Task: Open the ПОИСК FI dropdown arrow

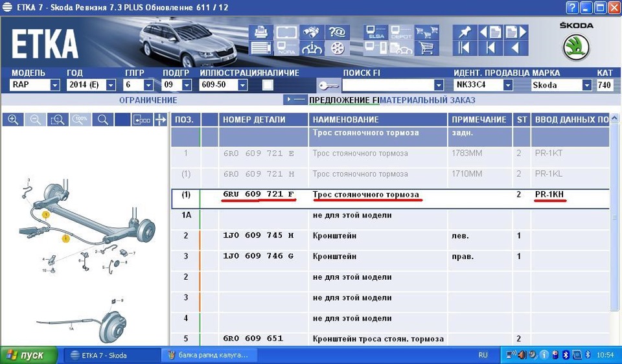Action: 439,85
